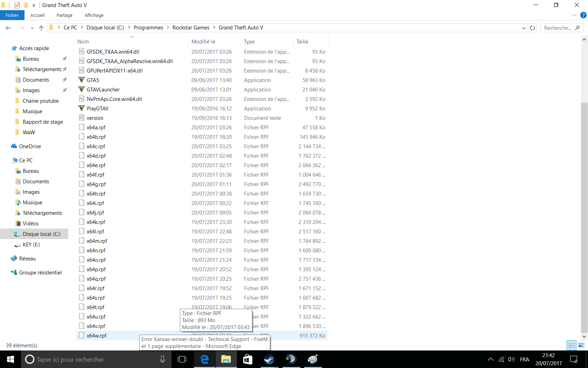The height and width of the screenshot is (368, 588).
Task: Expand the chevron after Rockstar Games breadcrumb
Action: point(214,27)
